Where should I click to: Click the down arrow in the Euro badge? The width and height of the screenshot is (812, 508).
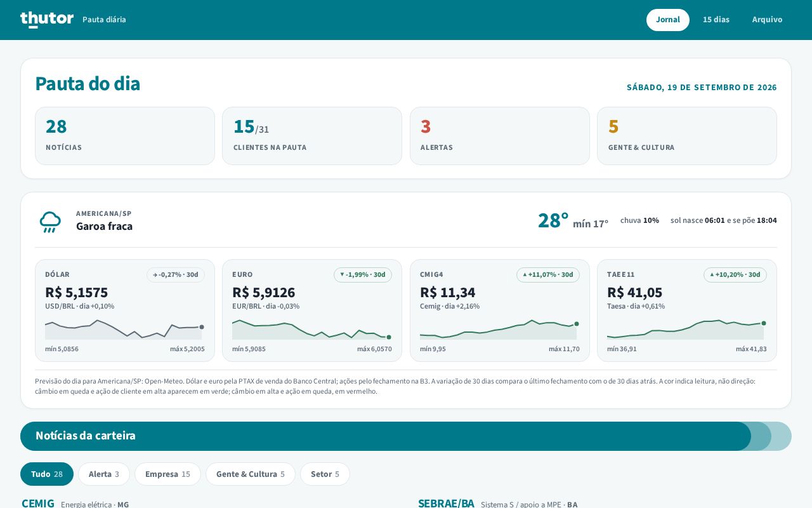pyautogui.click(x=342, y=274)
